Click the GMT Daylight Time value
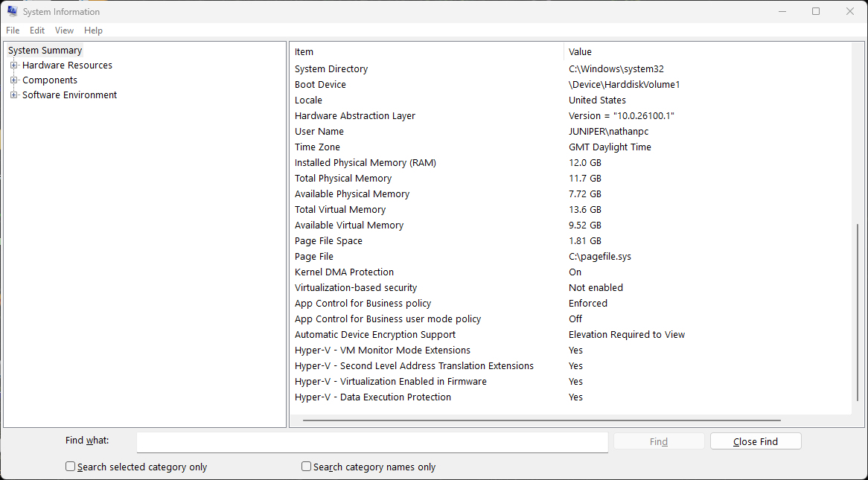 [610, 147]
